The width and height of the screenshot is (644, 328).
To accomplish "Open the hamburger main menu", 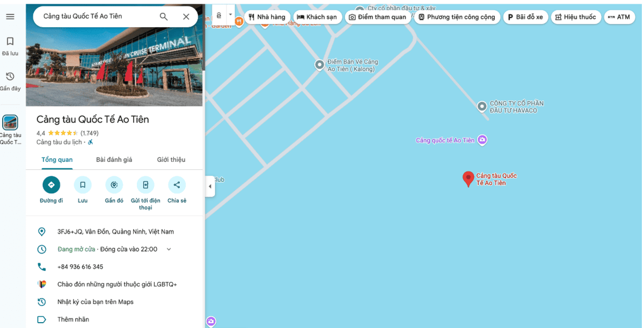I will point(10,17).
